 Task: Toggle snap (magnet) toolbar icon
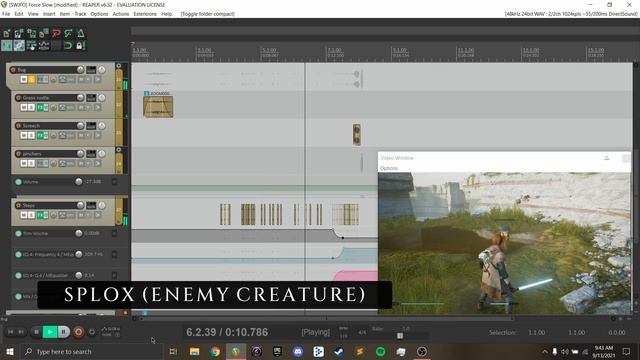(x=69, y=46)
